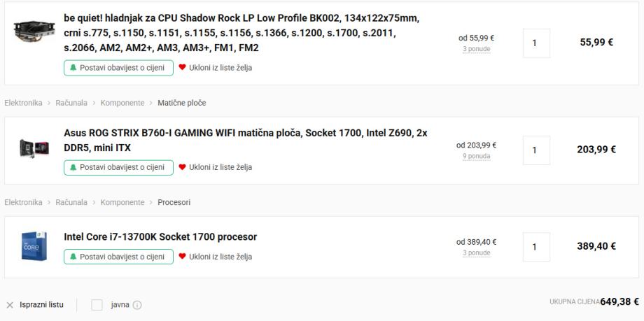Set price alert for Intel Core i7-13700K
Viewport: 644px width, 321px height.
pos(118,257)
